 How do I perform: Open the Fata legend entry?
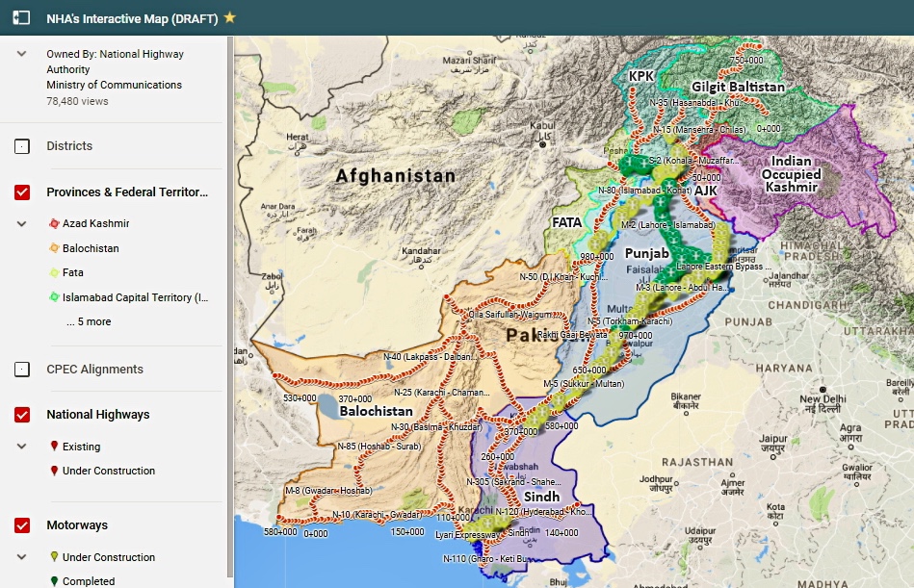[x=73, y=272]
